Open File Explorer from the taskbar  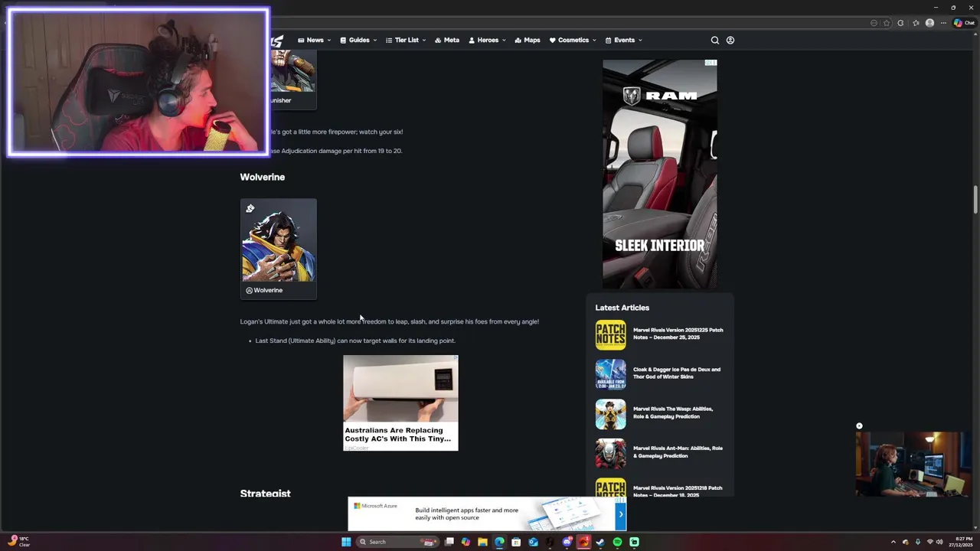tap(482, 542)
